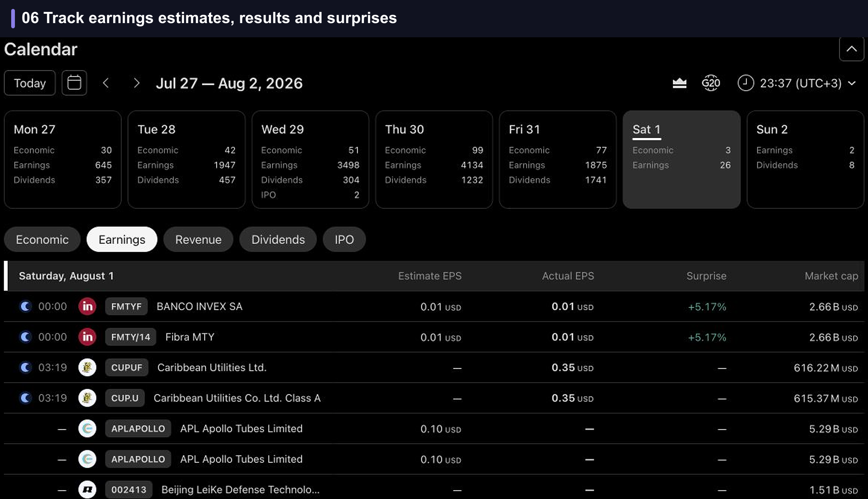Click the 1.51 B USD market cap
Image resolution: width=868 pixels, height=499 pixels.
click(x=833, y=490)
